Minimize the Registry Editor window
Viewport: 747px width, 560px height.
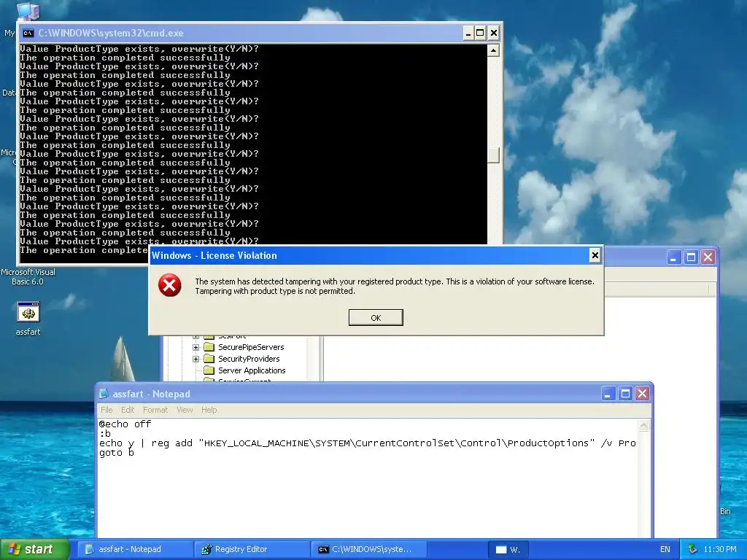coord(673,257)
